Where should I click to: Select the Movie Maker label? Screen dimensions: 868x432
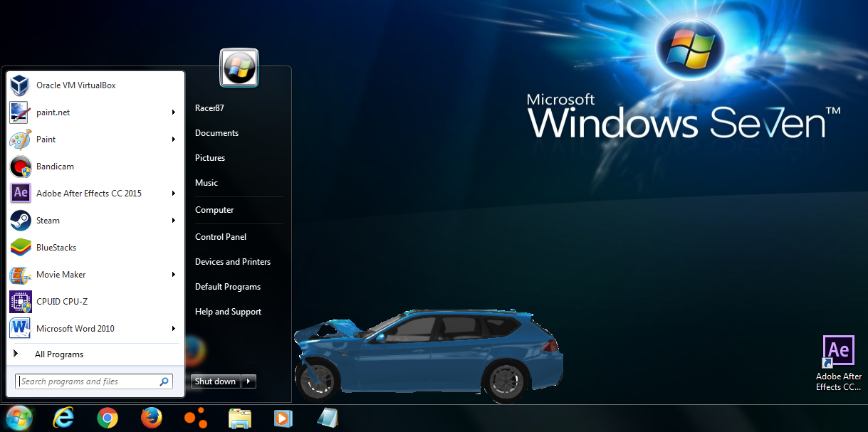[61, 275]
